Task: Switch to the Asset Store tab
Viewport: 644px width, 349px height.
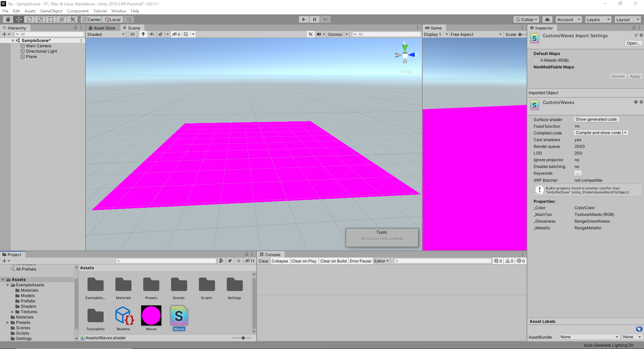Action: [102, 28]
